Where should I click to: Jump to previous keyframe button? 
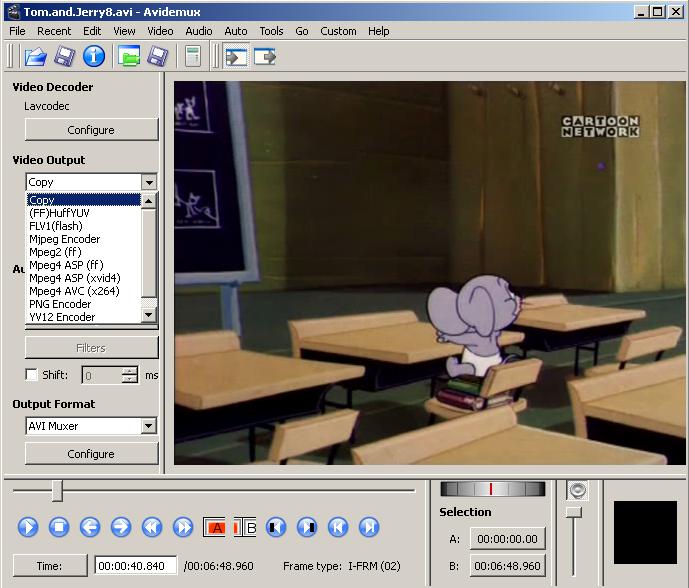[x=152, y=527]
